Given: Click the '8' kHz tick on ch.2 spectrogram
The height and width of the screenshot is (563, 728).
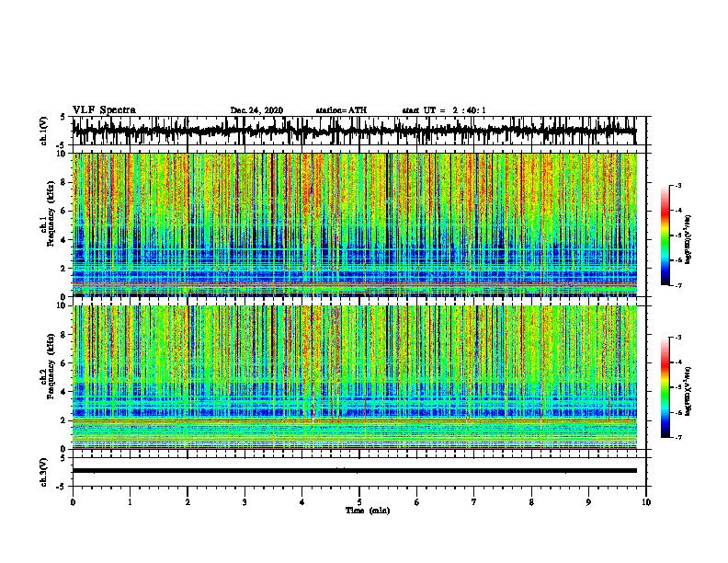Looking at the screenshot, I should tap(64, 335).
